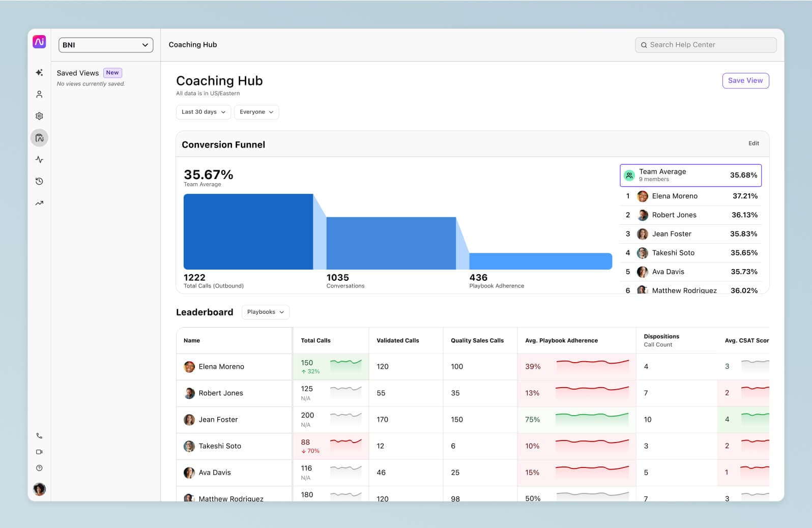
Task: Expand the BNI workspace dropdown
Action: tap(106, 45)
